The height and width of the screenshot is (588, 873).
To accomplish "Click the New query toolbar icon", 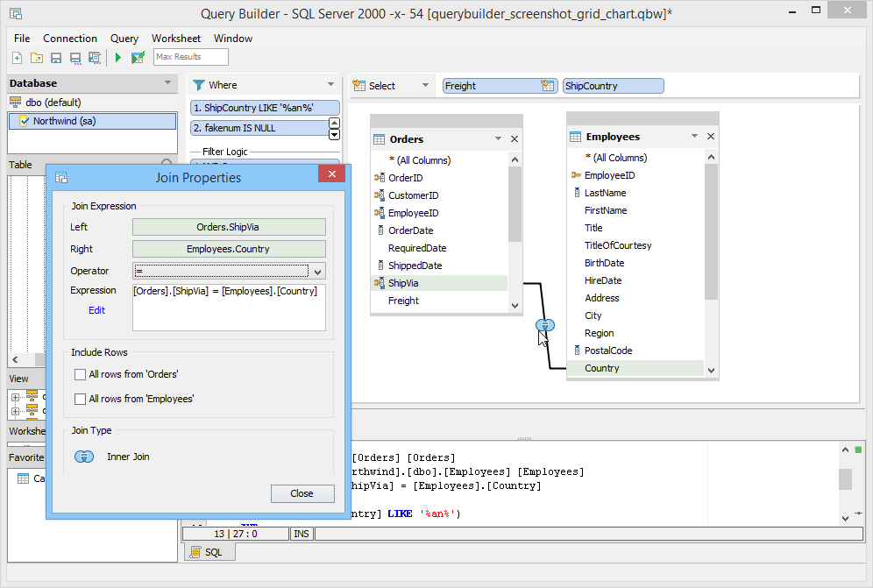I will (x=18, y=58).
